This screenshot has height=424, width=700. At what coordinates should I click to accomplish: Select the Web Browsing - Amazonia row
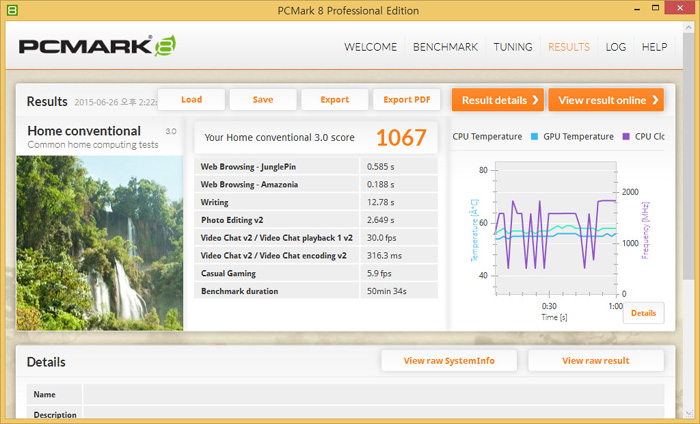[x=316, y=184]
